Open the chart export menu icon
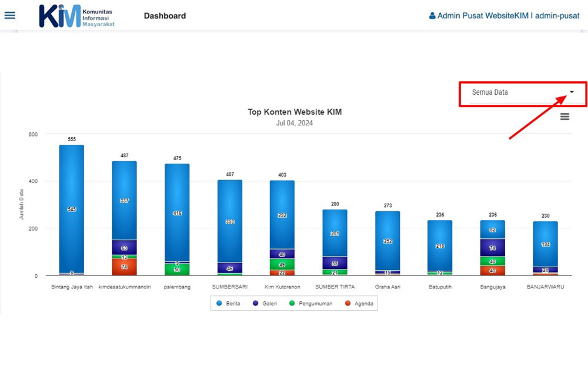 point(564,117)
